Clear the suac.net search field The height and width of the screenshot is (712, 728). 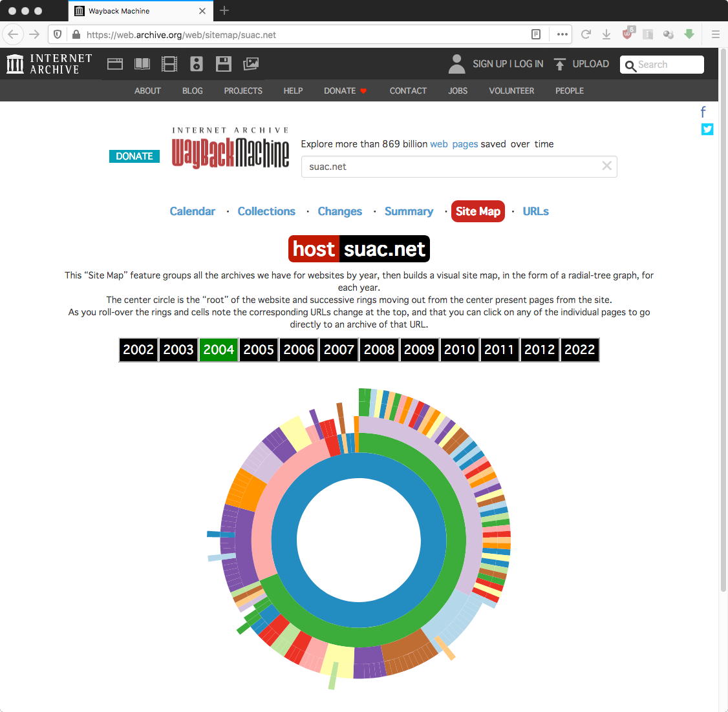tap(606, 165)
